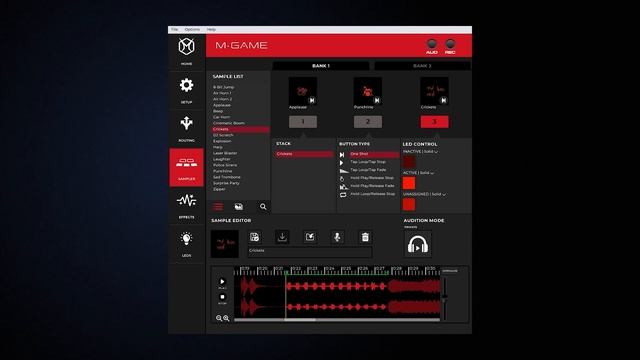Select Laser Blaster in the Sample List

[x=225, y=153]
